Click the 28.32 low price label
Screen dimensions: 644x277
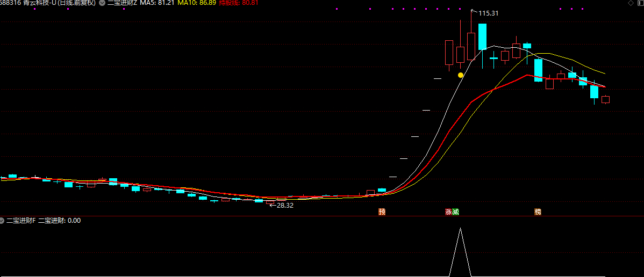point(285,205)
